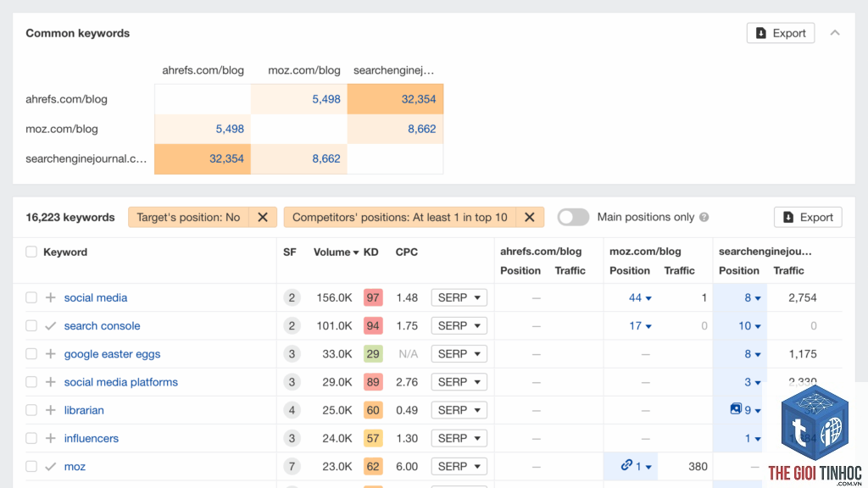
Task: Open SERP dropdown for moz
Action: (459, 467)
